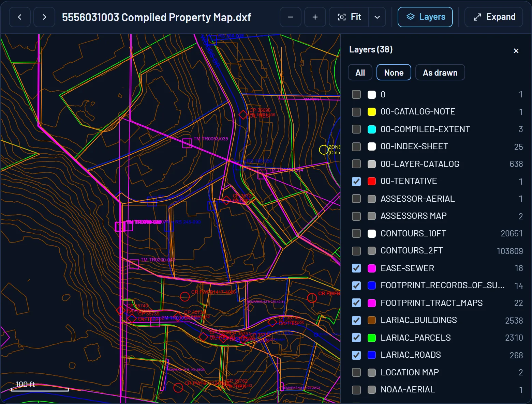This screenshot has width=532, height=404.
Task: Enable NOAA-AERIAL layer checkbox
Action: (x=356, y=390)
